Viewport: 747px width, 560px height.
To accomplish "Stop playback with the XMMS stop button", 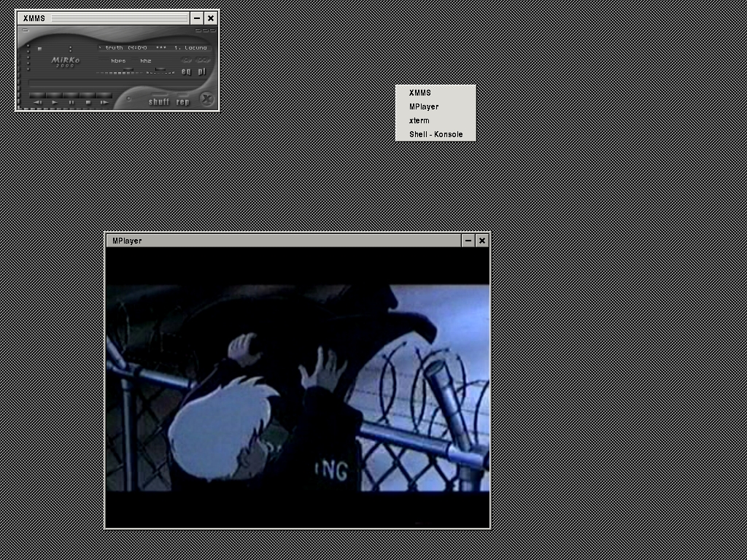I will click(x=88, y=101).
